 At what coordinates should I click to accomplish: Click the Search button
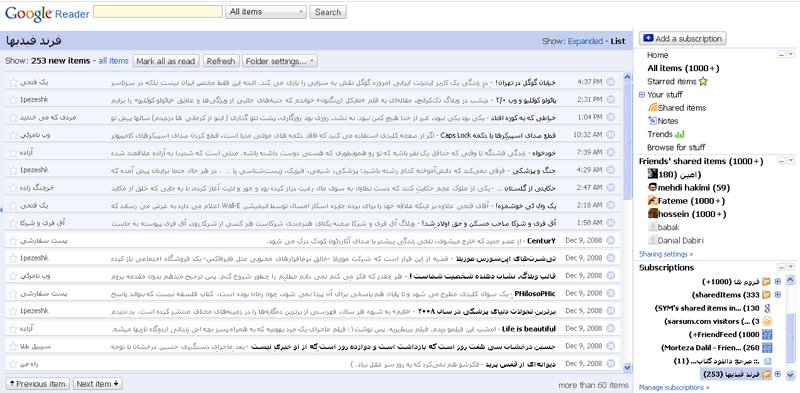point(328,12)
